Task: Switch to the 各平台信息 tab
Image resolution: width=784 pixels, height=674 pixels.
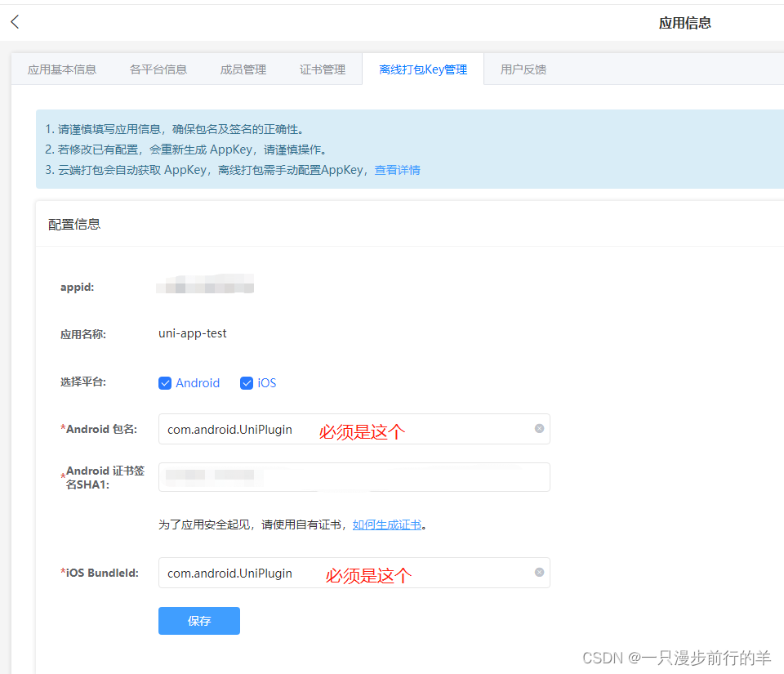Action: [158, 69]
